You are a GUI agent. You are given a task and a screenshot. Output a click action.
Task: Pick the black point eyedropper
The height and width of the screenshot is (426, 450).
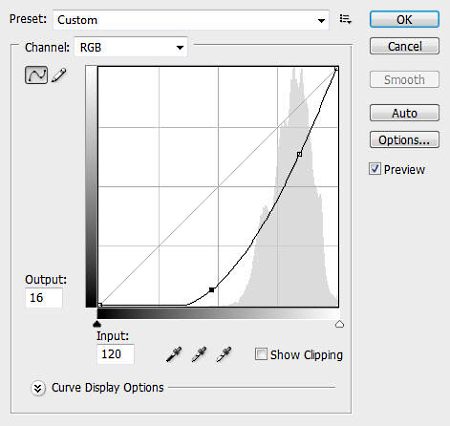point(174,354)
